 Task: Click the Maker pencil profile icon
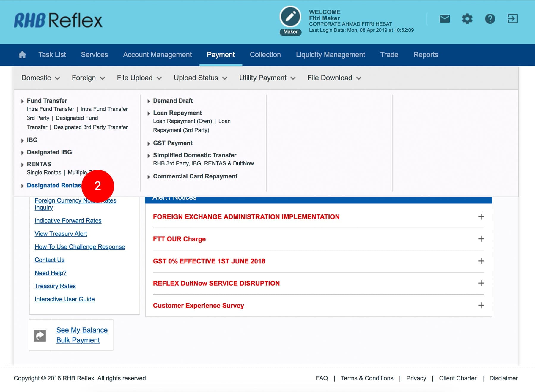point(290,17)
